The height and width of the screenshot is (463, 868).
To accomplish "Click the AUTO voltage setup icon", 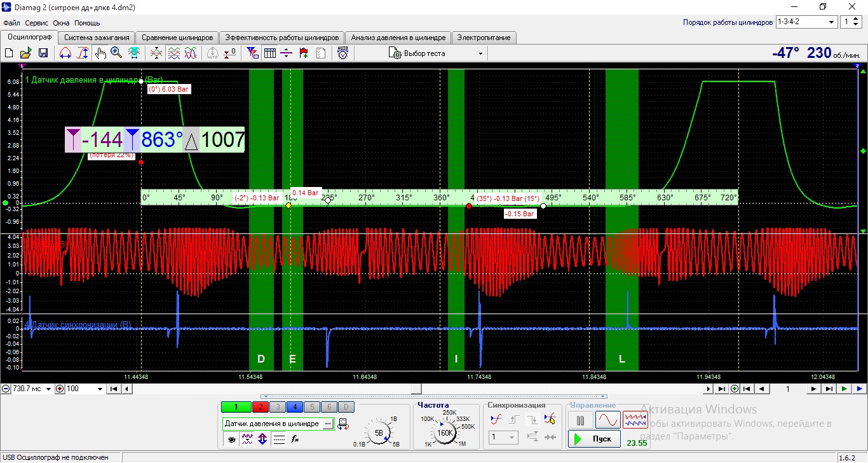I will (x=343, y=53).
